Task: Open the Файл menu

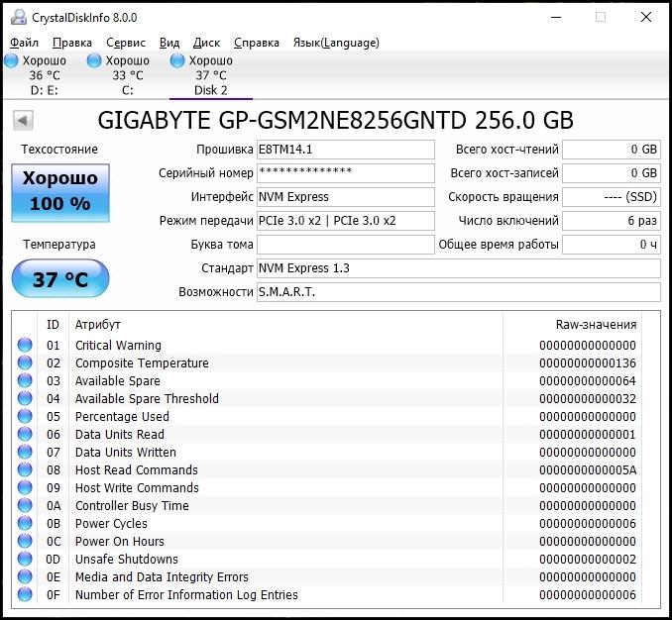Action: (24, 43)
